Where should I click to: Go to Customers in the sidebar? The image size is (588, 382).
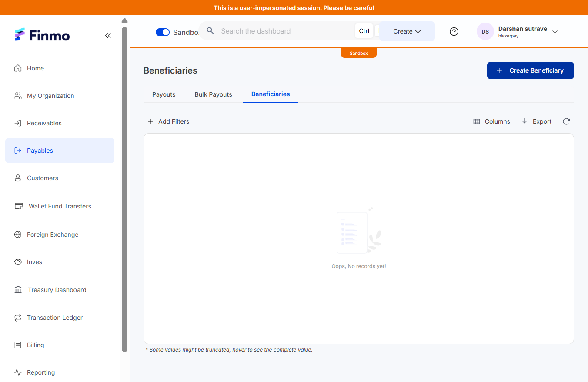point(60,178)
